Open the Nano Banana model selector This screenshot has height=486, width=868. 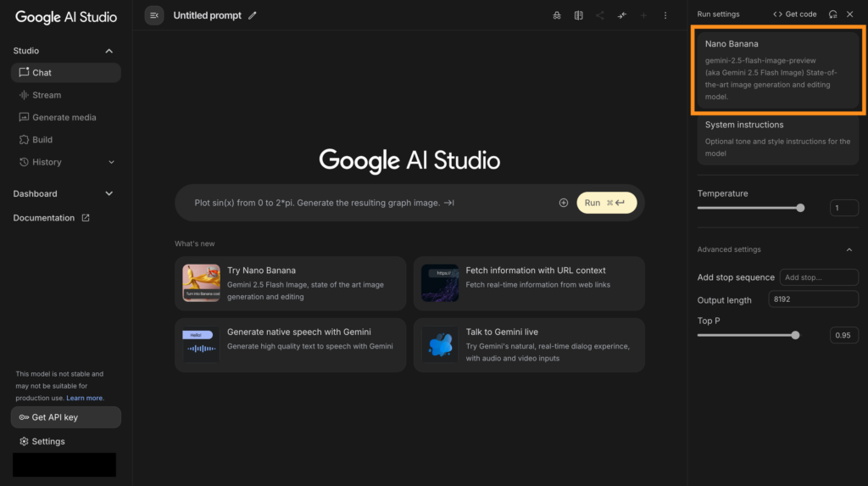coord(778,70)
